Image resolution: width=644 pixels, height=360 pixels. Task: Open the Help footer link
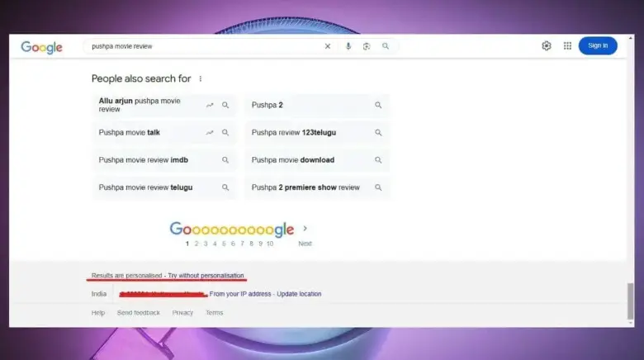click(97, 313)
